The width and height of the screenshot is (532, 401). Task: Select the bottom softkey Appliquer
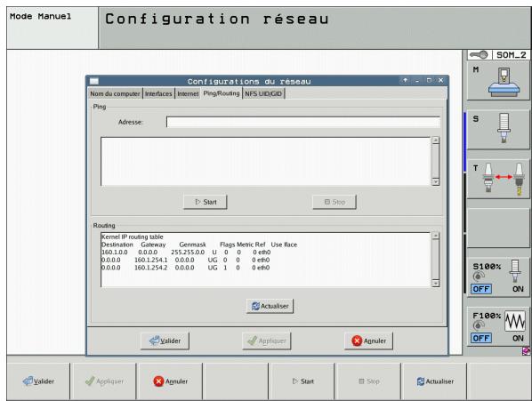click(x=104, y=381)
